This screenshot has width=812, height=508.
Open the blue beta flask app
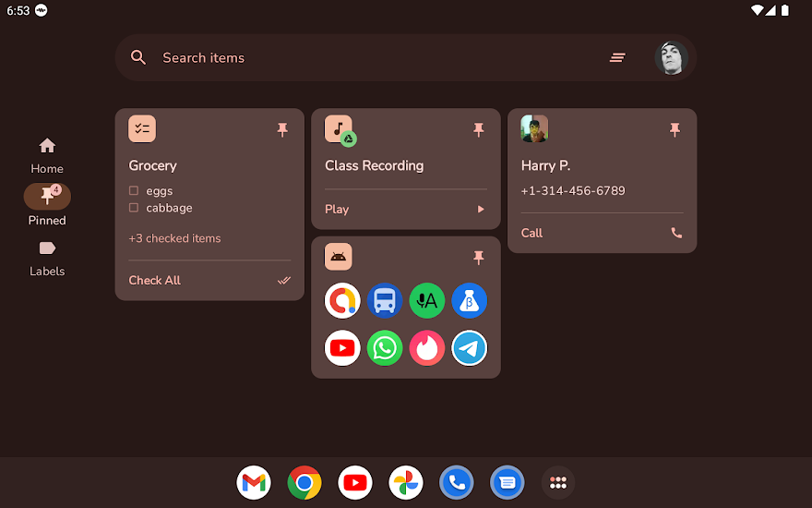(470, 300)
